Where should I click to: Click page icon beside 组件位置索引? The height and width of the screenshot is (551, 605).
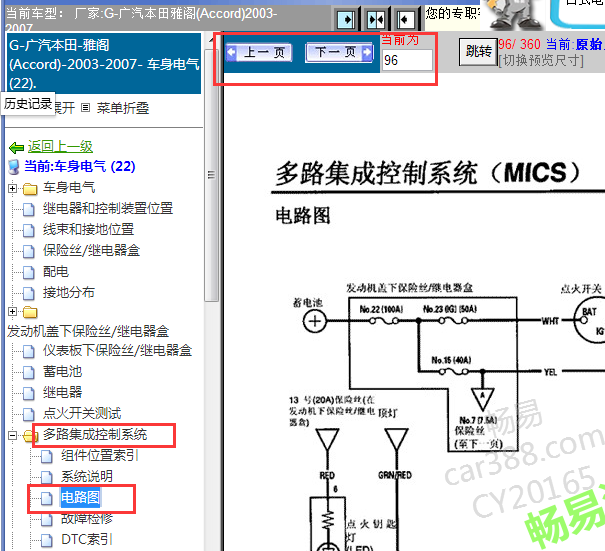(47, 456)
